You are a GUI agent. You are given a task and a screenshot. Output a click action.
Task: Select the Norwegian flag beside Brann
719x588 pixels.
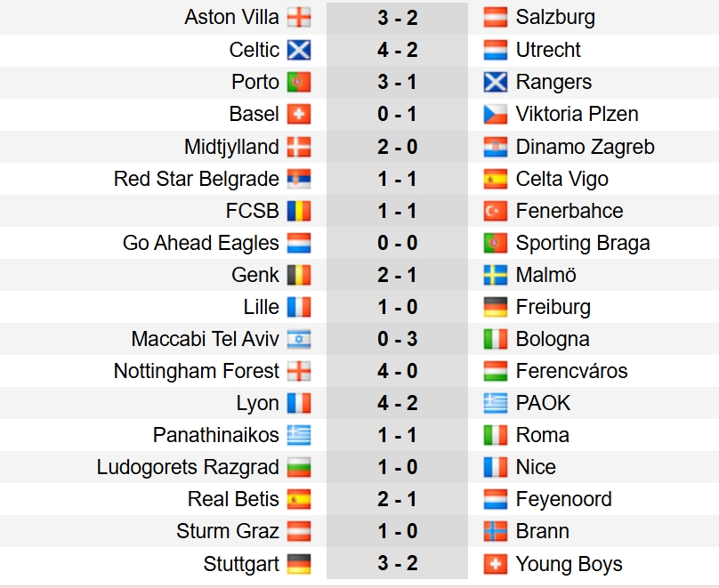(x=496, y=531)
